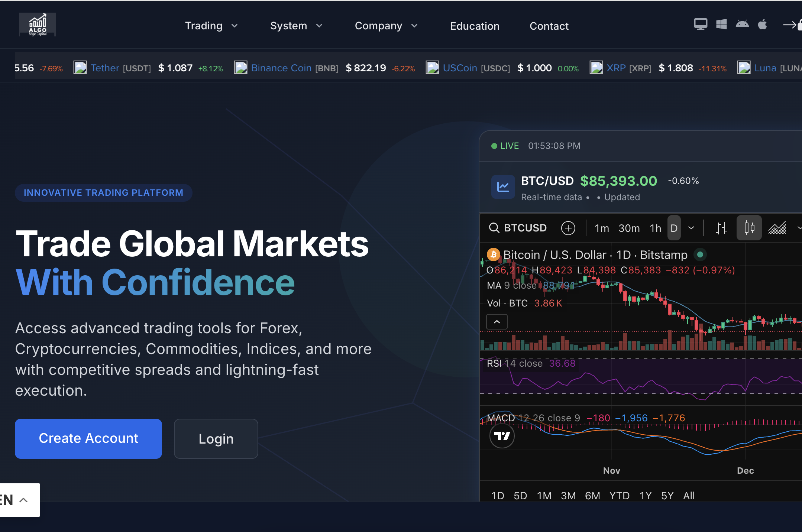
Task: Open the Education menu item
Action: pos(475,26)
